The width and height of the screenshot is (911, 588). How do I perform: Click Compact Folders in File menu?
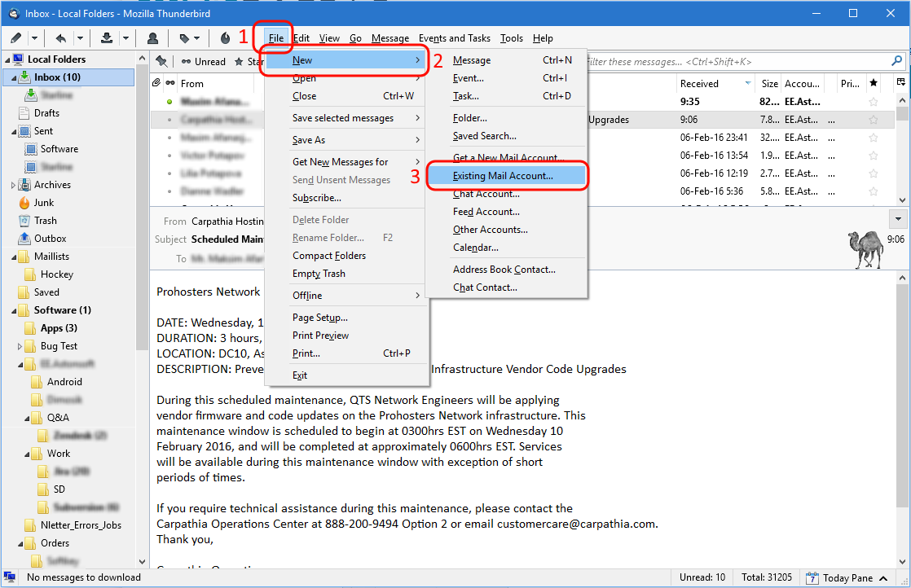tap(347, 256)
